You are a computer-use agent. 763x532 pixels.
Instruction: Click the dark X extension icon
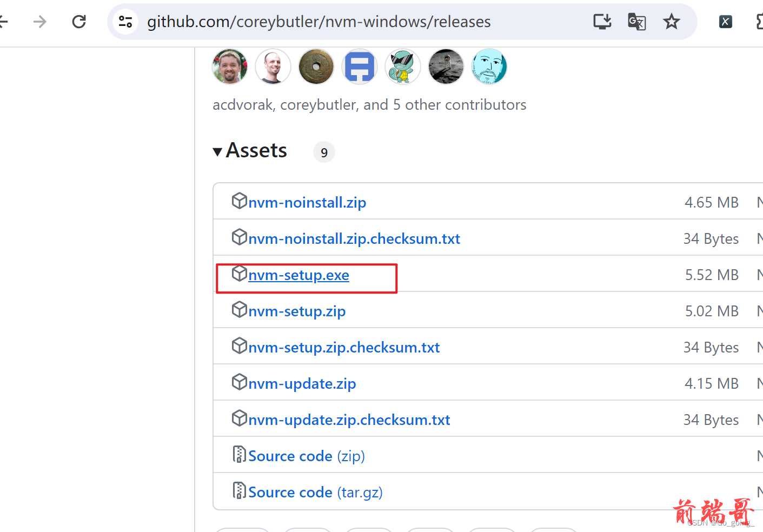coord(725,22)
